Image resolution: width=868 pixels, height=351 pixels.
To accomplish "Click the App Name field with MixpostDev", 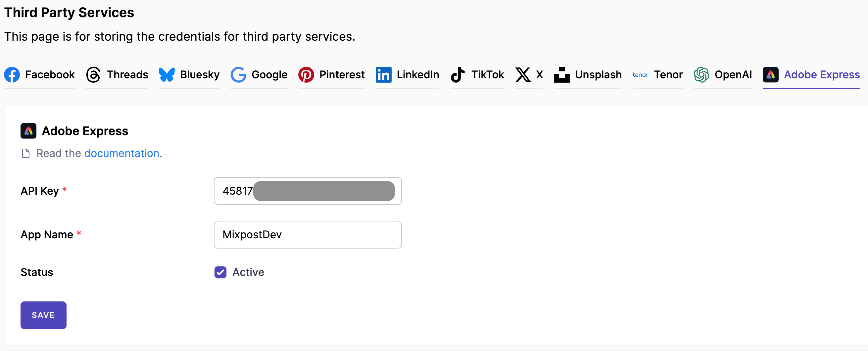I will click(x=308, y=234).
